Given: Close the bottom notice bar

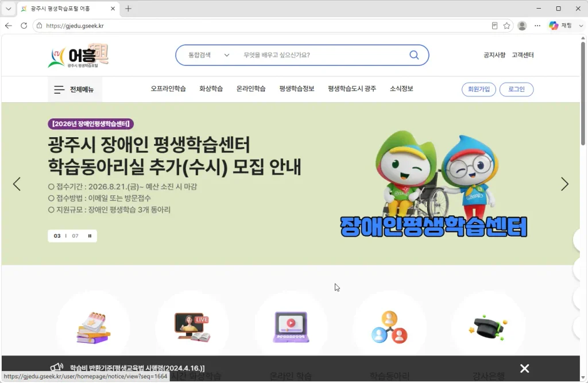Looking at the screenshot, I should pyautogui.click(x=525, y=369).
